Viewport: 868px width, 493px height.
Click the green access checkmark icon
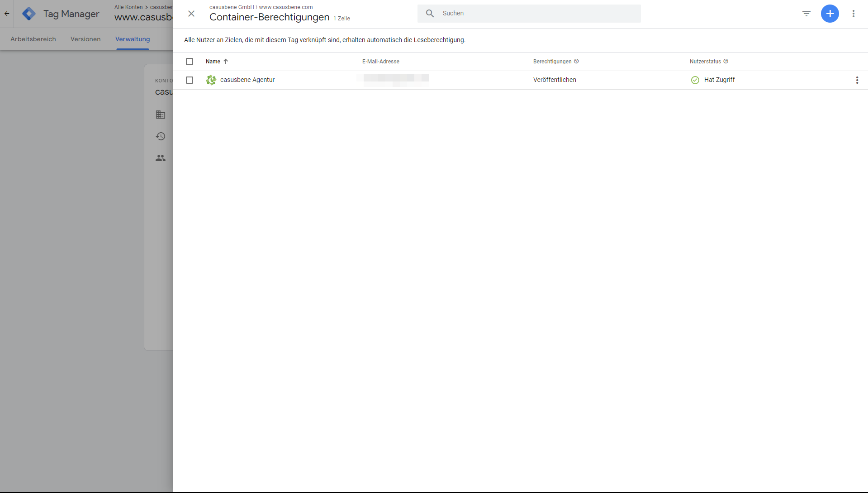pyautogui.click(x=695, y=80)
